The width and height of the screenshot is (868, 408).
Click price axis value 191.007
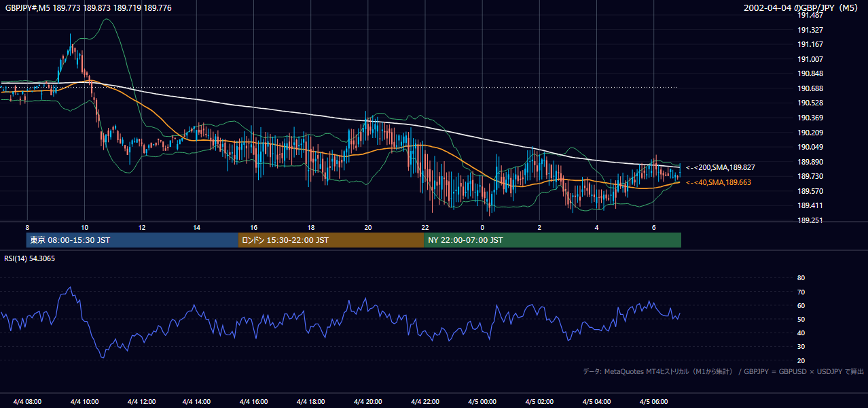(x=810, y=59)
